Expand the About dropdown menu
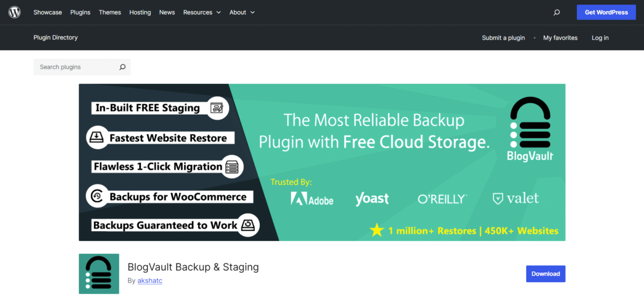Viewport: 644px width, 301px height. (242, 12)
